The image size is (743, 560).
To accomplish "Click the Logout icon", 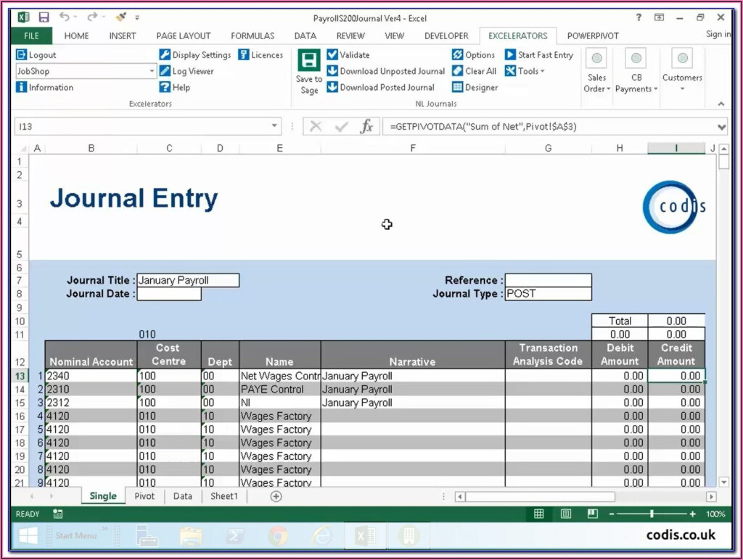I will (x=21, y=54).
